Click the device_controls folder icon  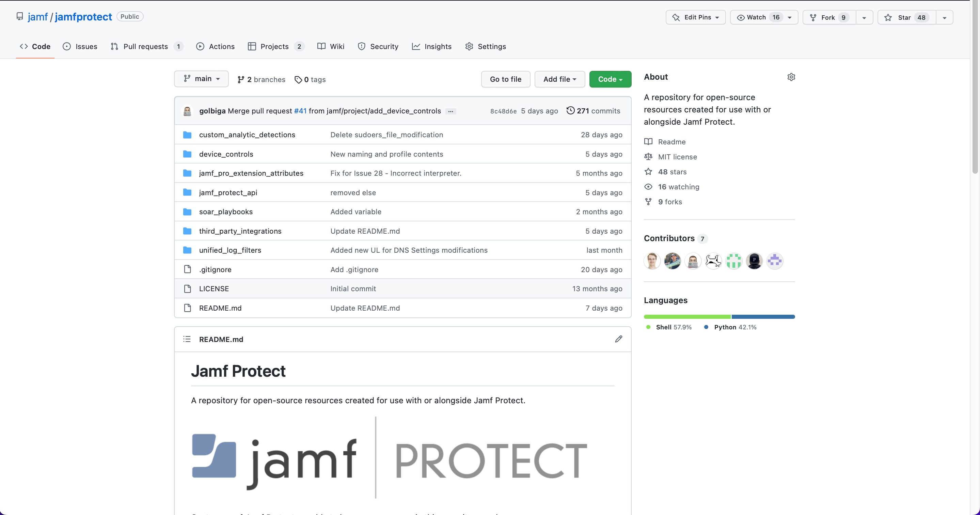tap(187, 154)
